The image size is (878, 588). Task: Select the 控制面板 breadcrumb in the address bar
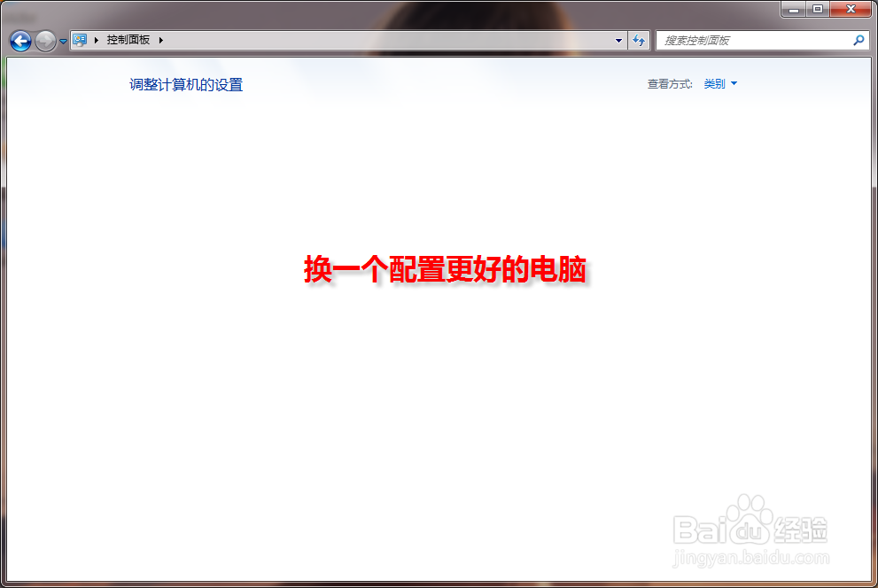point(128,40)
